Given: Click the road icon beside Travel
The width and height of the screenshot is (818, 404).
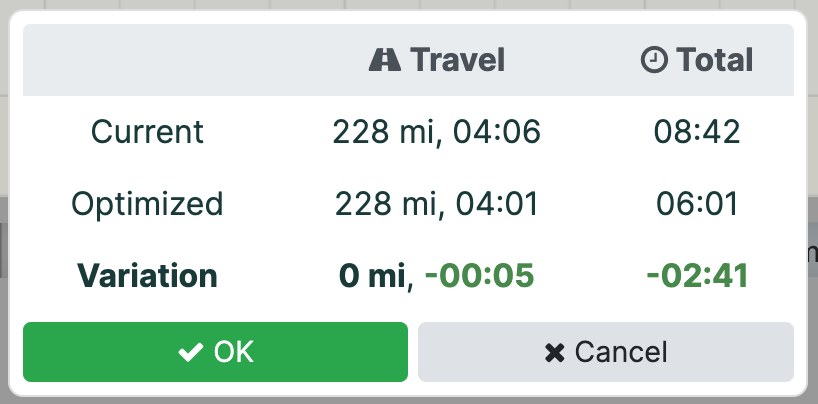Looking at the screenshot, I should pos(384,60).
